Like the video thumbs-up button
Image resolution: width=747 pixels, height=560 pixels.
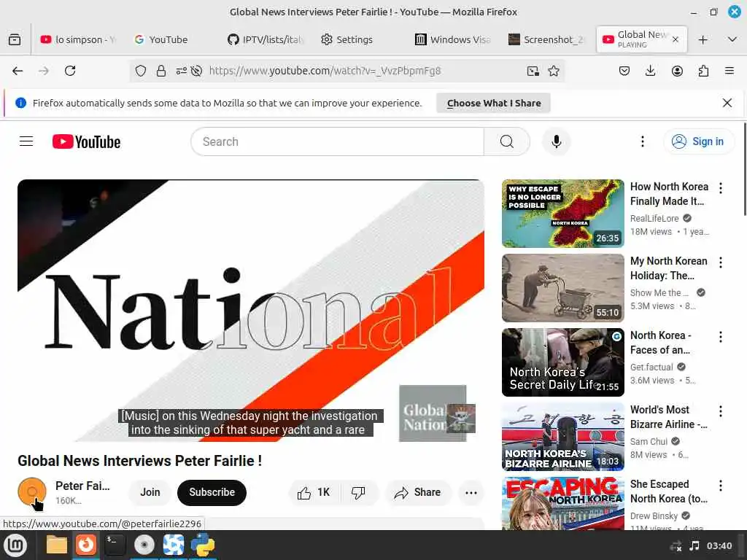314,492
